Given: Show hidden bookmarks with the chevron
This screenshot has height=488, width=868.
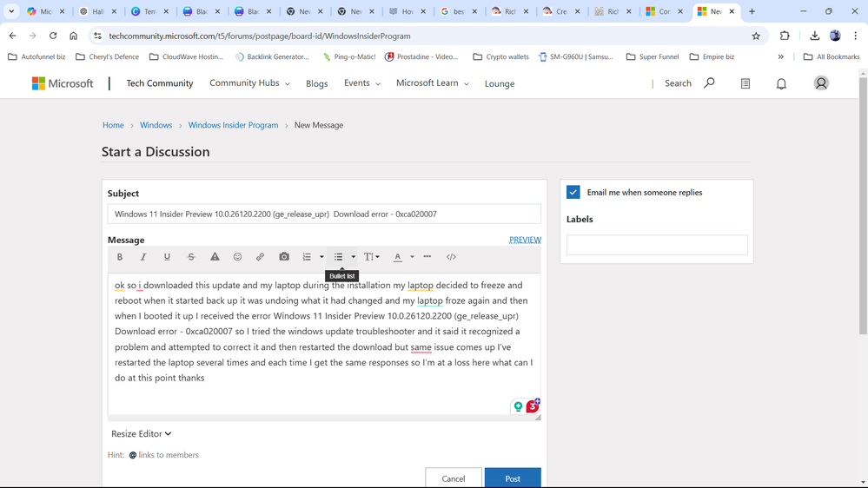Looking at the screenshot, I should tap(780, 56).
